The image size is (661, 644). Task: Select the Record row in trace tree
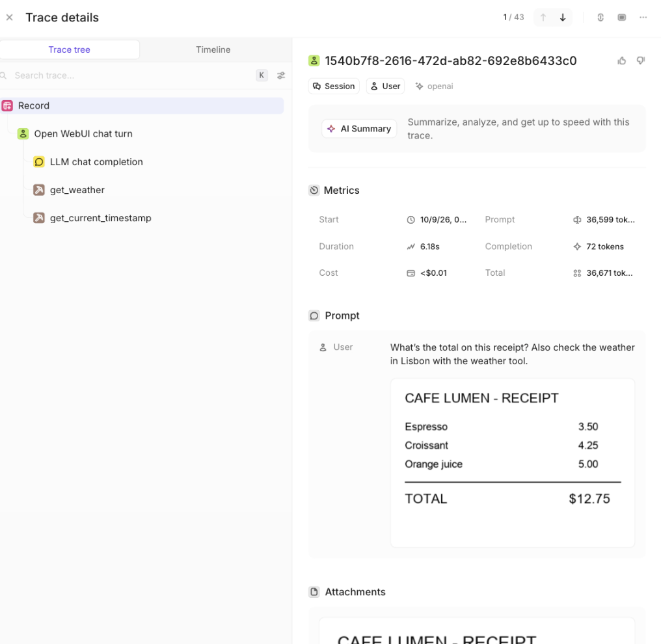click(142, 106)
